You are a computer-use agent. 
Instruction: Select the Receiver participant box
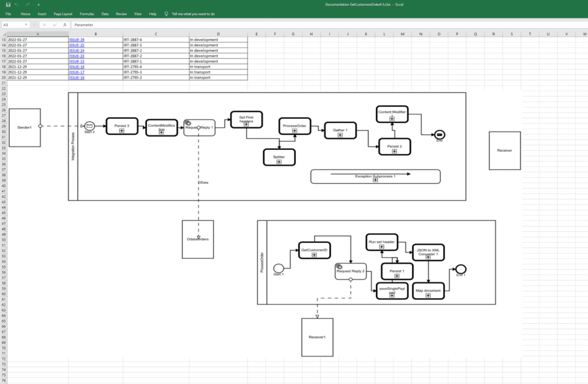505,150
